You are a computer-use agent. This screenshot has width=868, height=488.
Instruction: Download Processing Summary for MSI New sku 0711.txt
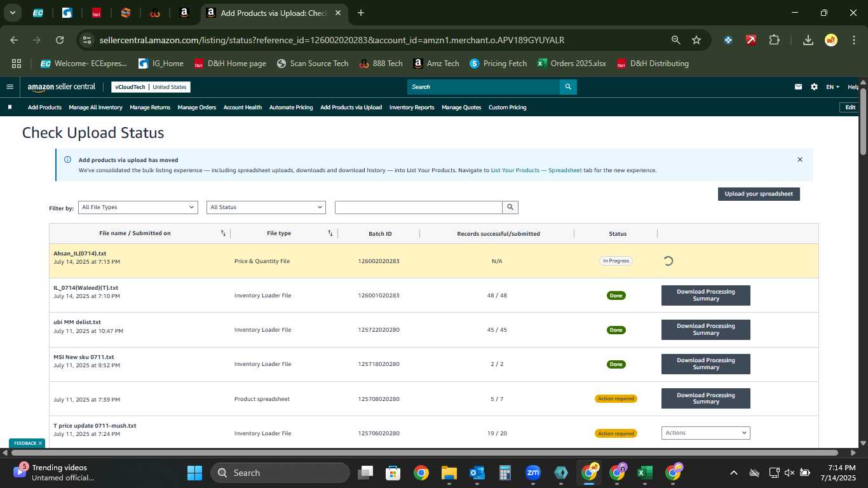click(706, 364)
